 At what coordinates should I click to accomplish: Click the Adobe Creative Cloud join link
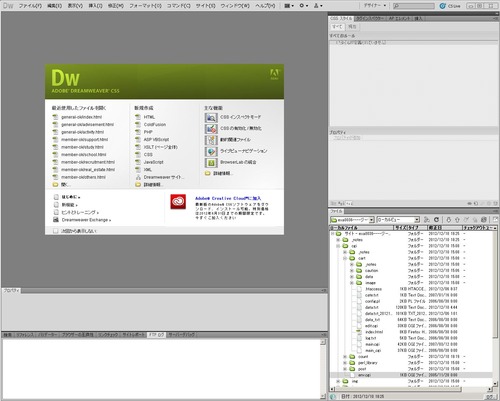pos(228,198)
